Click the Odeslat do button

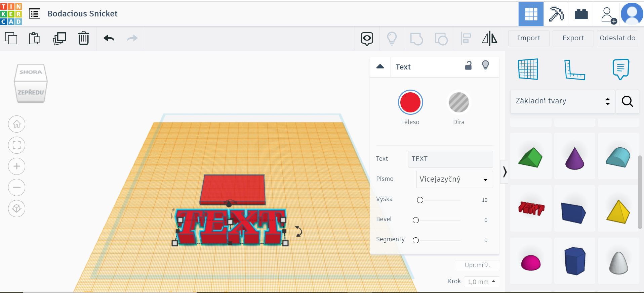[617, 38]
